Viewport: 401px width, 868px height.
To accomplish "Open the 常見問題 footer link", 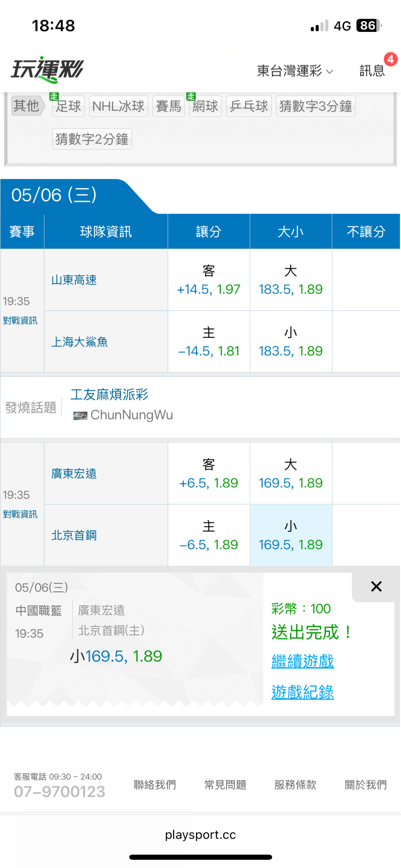I will (225, 785).
